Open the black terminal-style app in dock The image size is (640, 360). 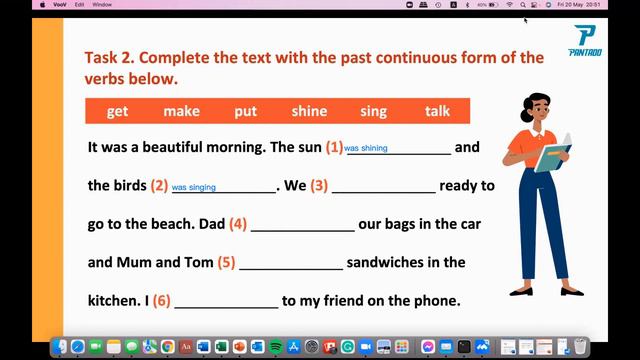pyautogui.click(x=464, y=347)
